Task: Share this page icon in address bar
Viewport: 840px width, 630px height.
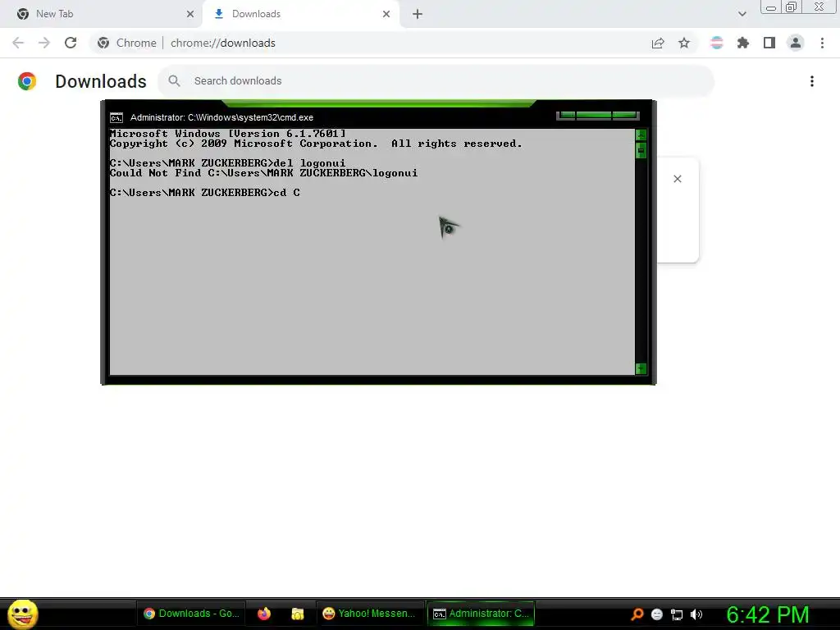Action: tap(658, 43)
